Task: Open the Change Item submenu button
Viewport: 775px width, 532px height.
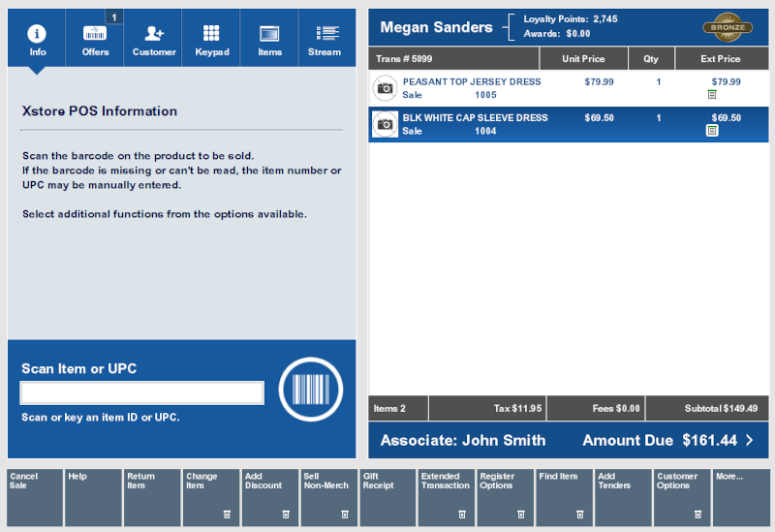Action: click(211, 498)
